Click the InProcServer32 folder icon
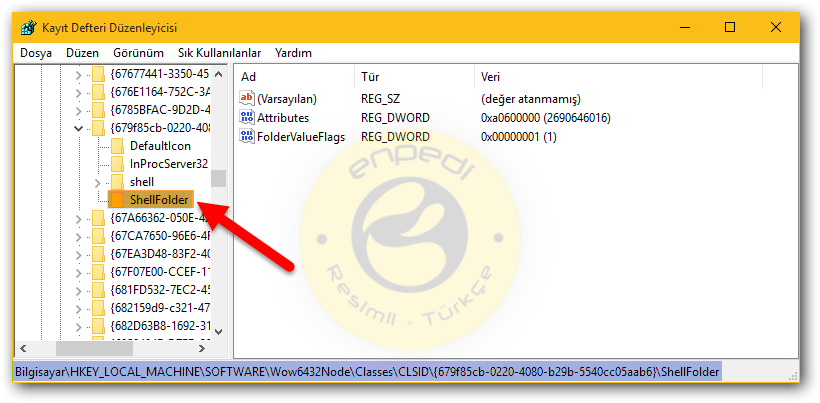Image resolution: width=820 pixels, height=403 pixels. point(117,164)
